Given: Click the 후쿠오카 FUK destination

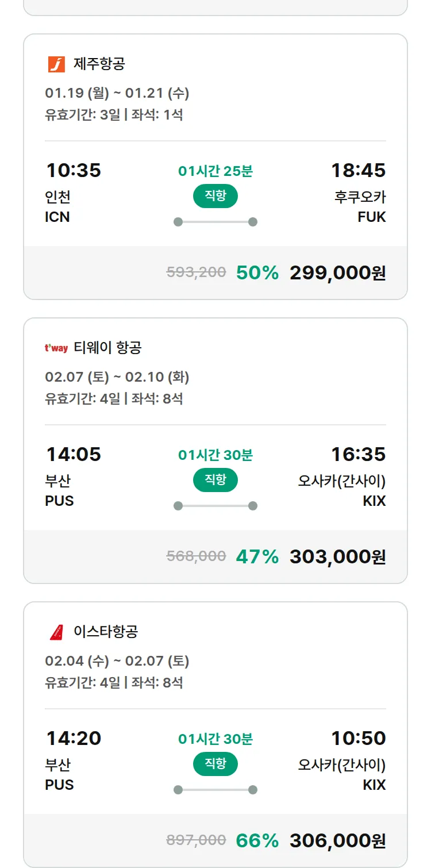Looking at the screenshot, I should [x=360, y=206].
